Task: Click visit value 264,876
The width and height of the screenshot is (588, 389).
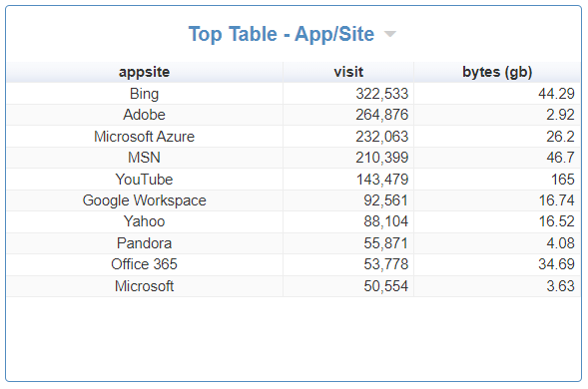Action: pyautogui.click(x=381, y=115)
